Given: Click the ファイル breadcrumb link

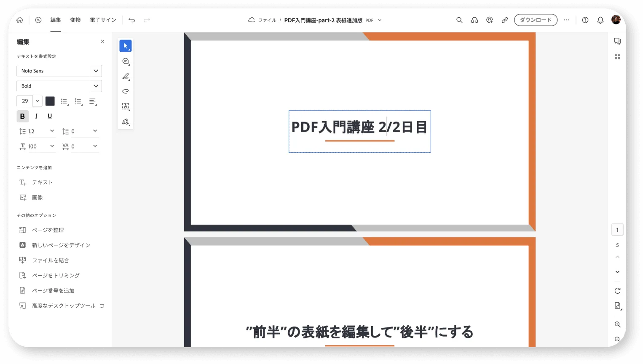Looking at the screenshot, I should tap(267, 20).
